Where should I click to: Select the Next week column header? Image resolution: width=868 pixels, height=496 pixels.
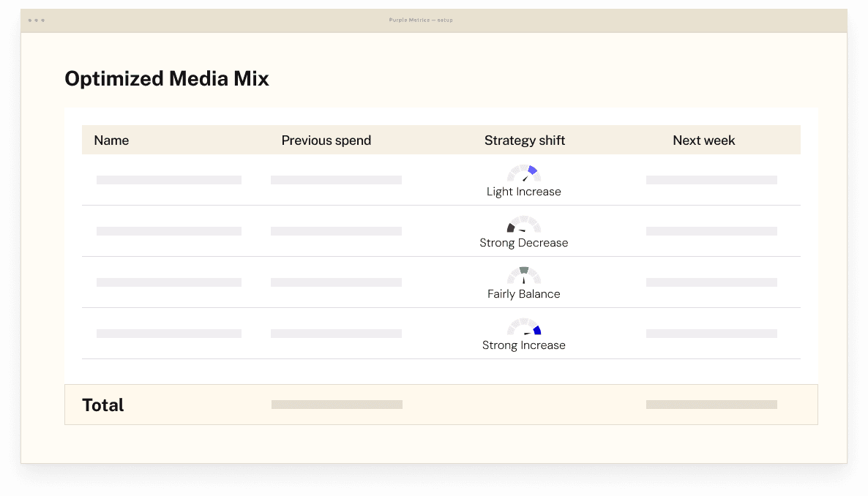point(703,140)
